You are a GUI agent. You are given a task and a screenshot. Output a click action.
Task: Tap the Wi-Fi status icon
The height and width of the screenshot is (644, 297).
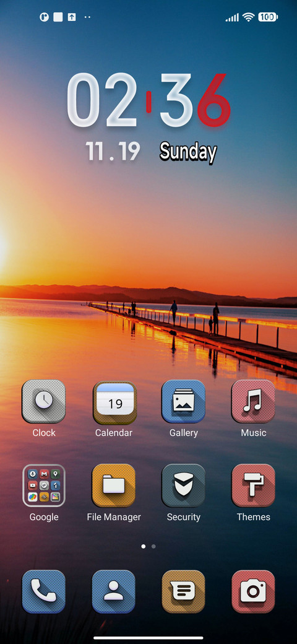tap(248, 17)
